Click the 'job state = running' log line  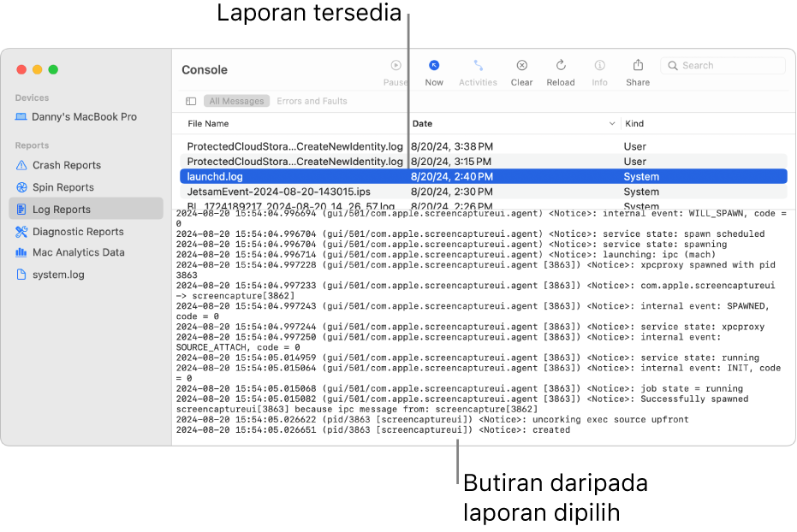click(460, 389)
